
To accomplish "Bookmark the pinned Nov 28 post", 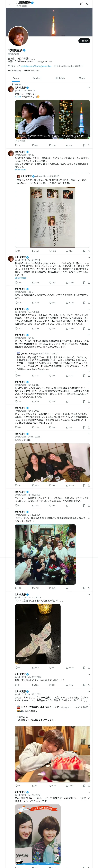I will pos(84,146).
